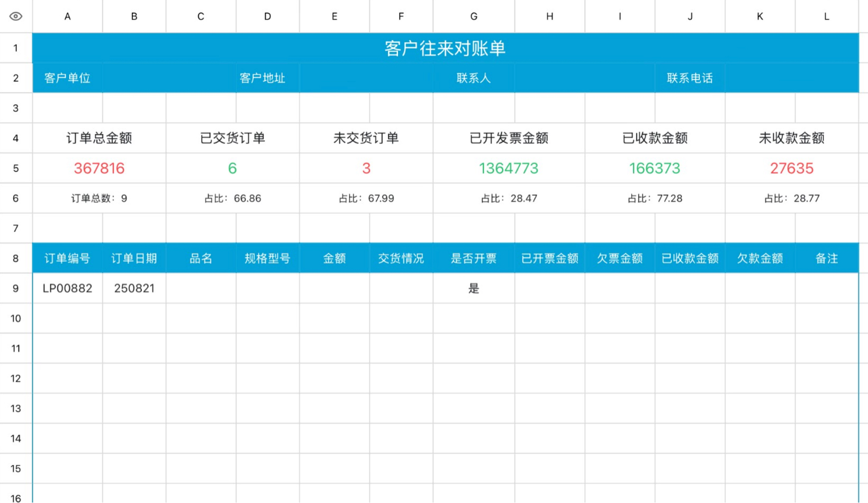Select column F header
Screen dimensions: 868x503
coord(401,16)
